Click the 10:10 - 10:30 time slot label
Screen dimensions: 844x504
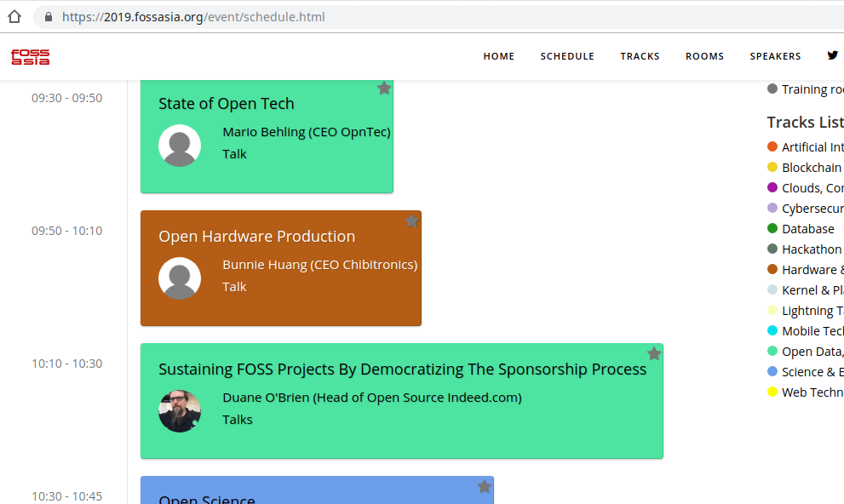[66, 364]
